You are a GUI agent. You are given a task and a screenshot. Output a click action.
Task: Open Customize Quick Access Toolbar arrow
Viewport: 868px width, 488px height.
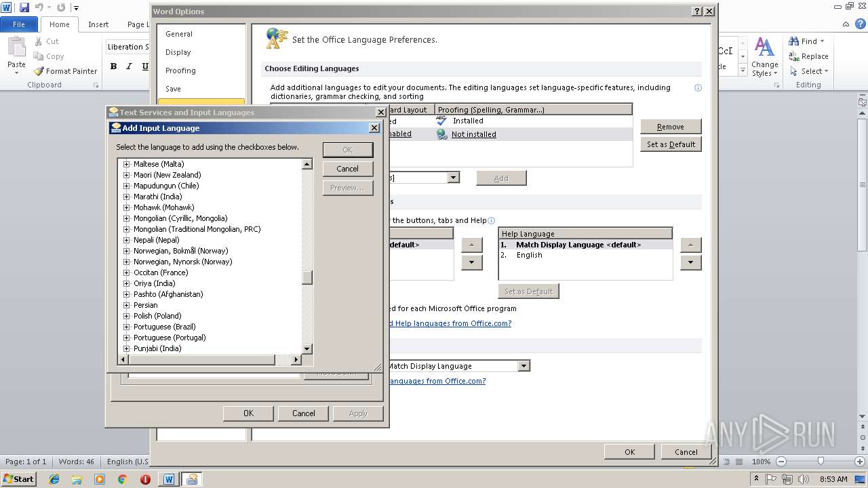pyautogui.click(x=75, y=8)
